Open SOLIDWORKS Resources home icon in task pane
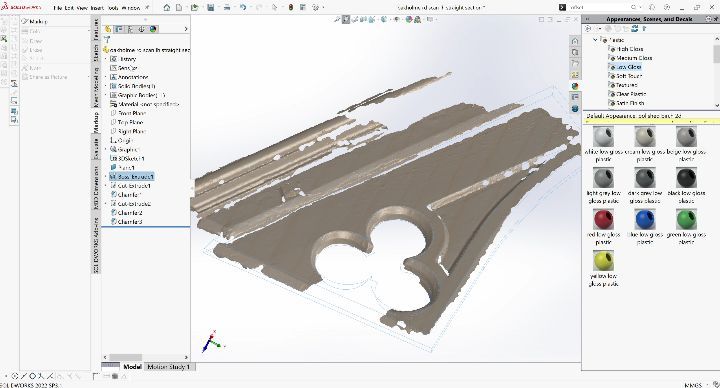This screenshot has height=388, width=720. tap(575, 41)
